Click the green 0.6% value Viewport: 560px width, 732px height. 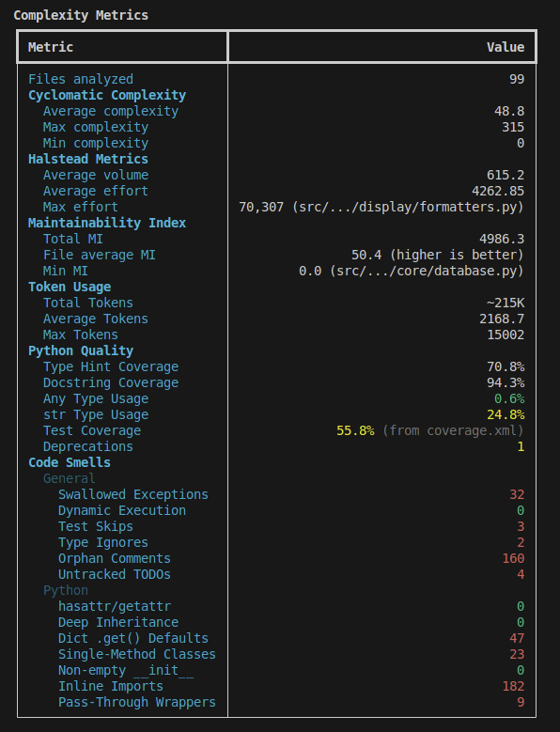pos(509,398)
